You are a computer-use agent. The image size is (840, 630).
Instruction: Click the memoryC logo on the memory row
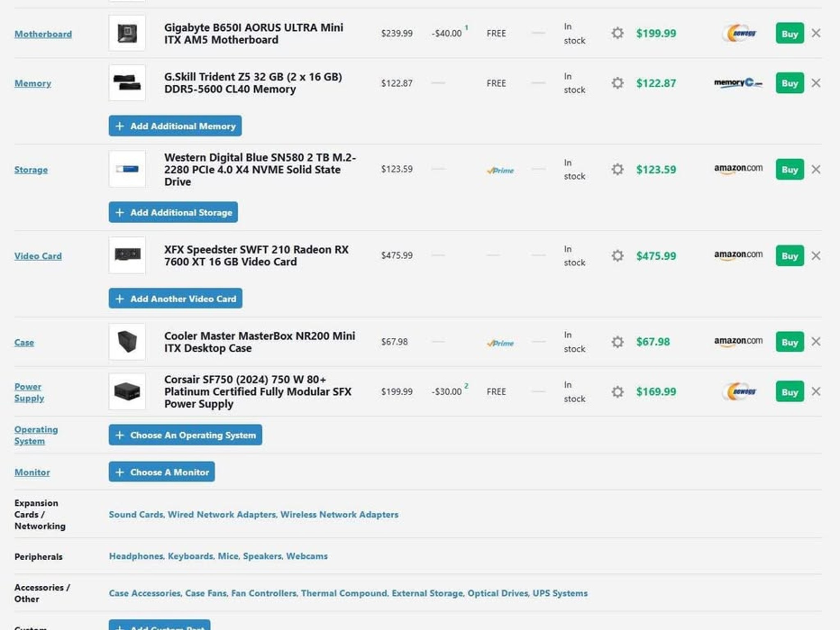(x=738, y=83)
